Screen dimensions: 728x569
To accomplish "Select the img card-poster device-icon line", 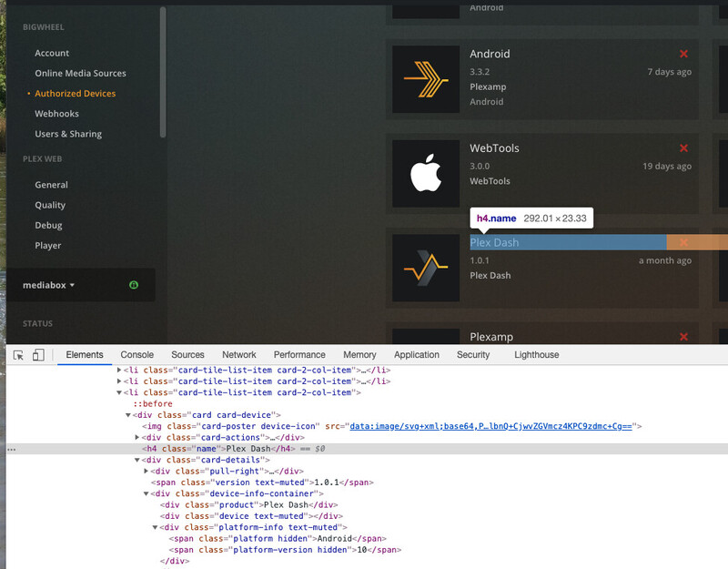I will pos(392,426).
